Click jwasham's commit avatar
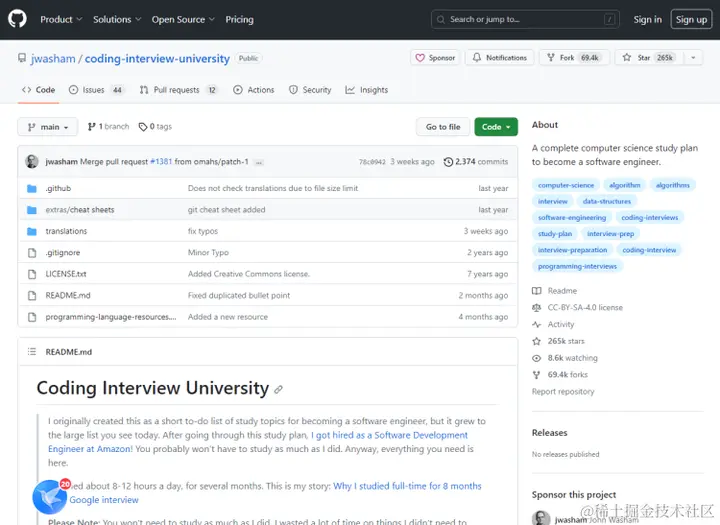 (x=32, y=162)
